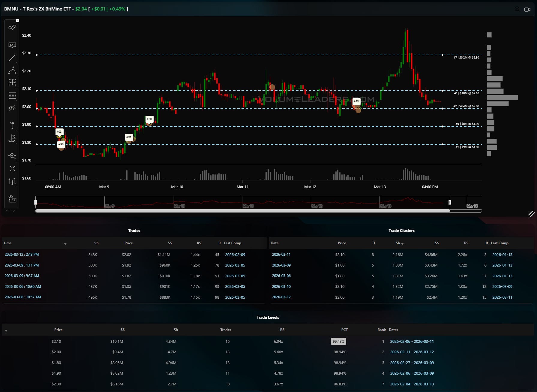This screenshot has height=392, width=537.
Task: Activate the crosshair zoom tool
Action: coord(12,156)
